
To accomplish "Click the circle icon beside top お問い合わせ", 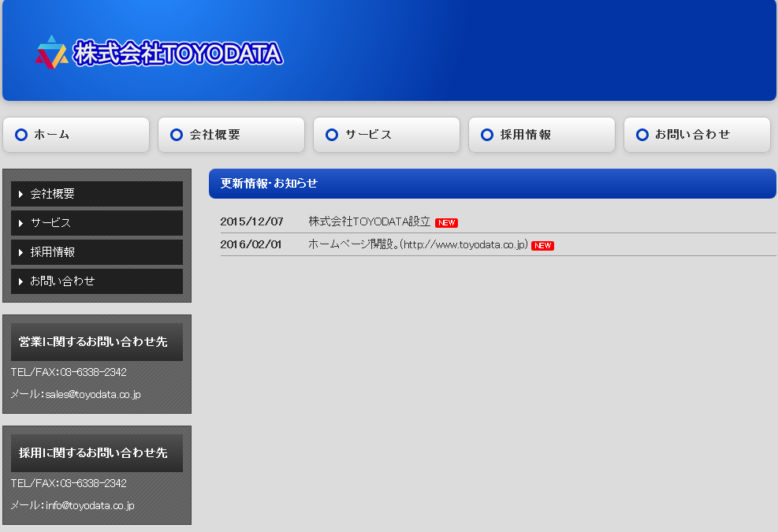I will (642, 135).
